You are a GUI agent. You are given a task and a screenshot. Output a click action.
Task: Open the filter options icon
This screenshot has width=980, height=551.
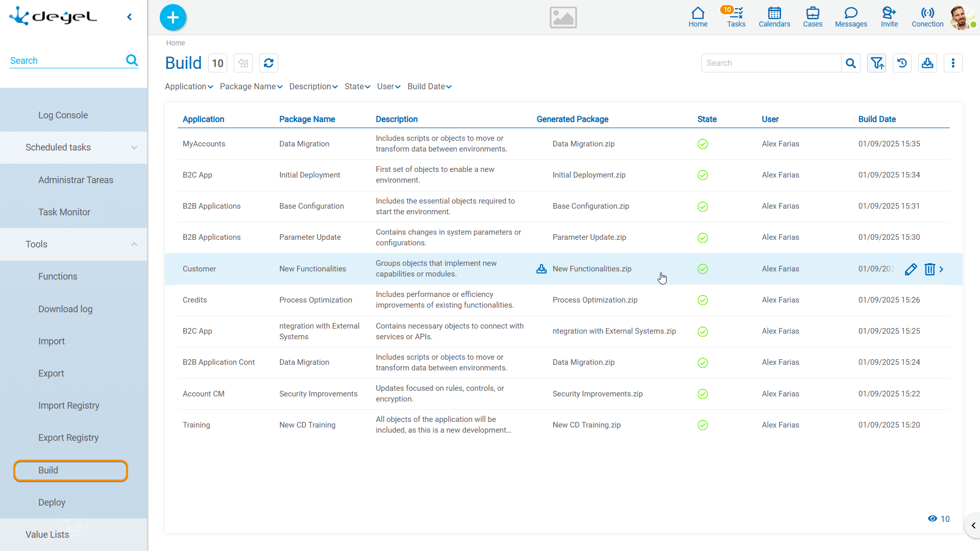[x=876, y=63]
